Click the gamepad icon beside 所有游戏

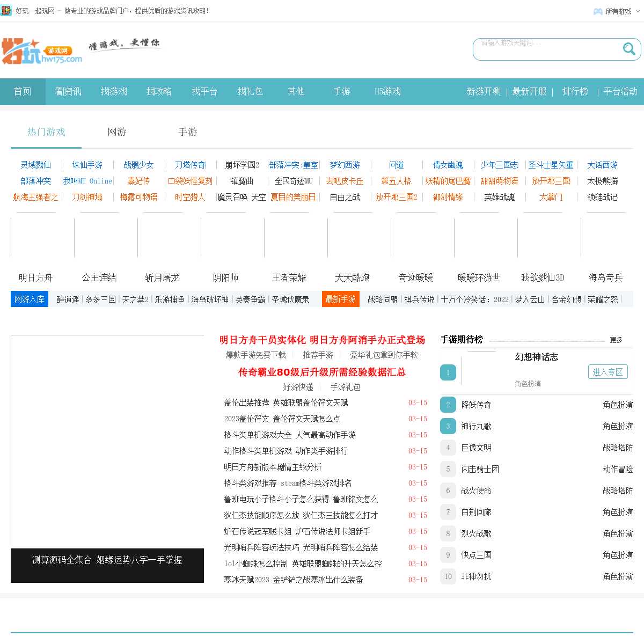click(597, 11)
